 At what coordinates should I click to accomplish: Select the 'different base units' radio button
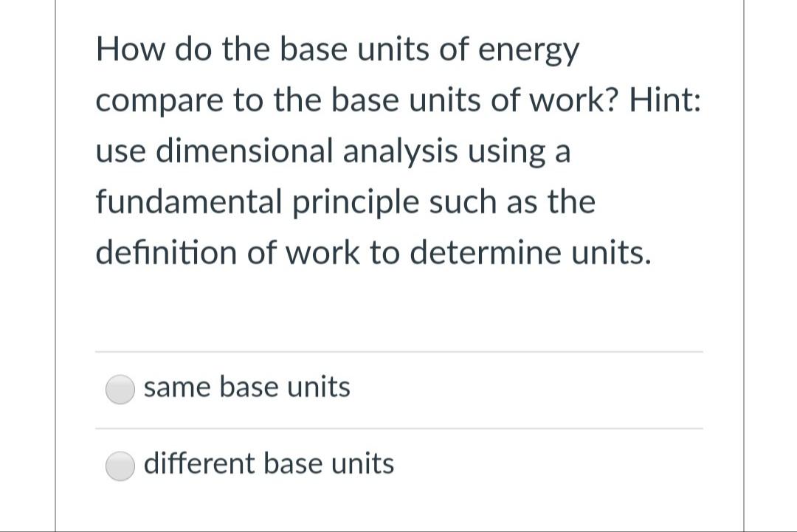pyautogui.click(x=120, y=466)
